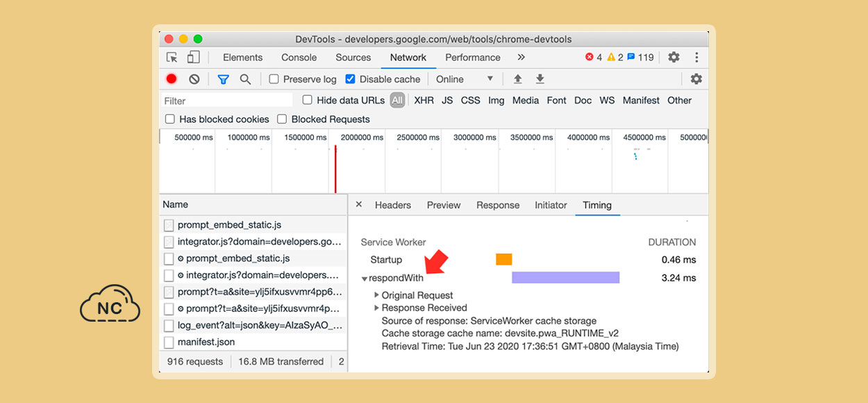The width and height of the screenshot is (868, 403).
Task: Enable Hide data URLs checkbox
Action: [307, 100]
